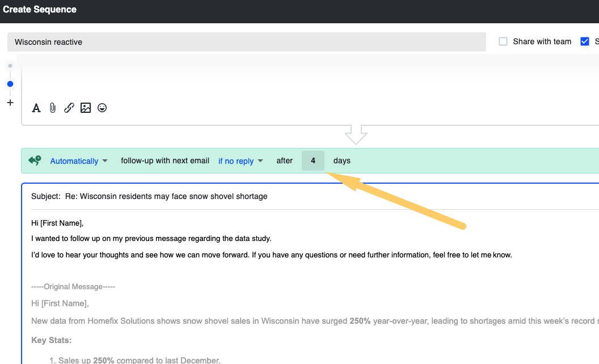Open the 'if no reply' condition dropdown
The height and width of the screenshot is (364, 599).
tap(241, 161)
